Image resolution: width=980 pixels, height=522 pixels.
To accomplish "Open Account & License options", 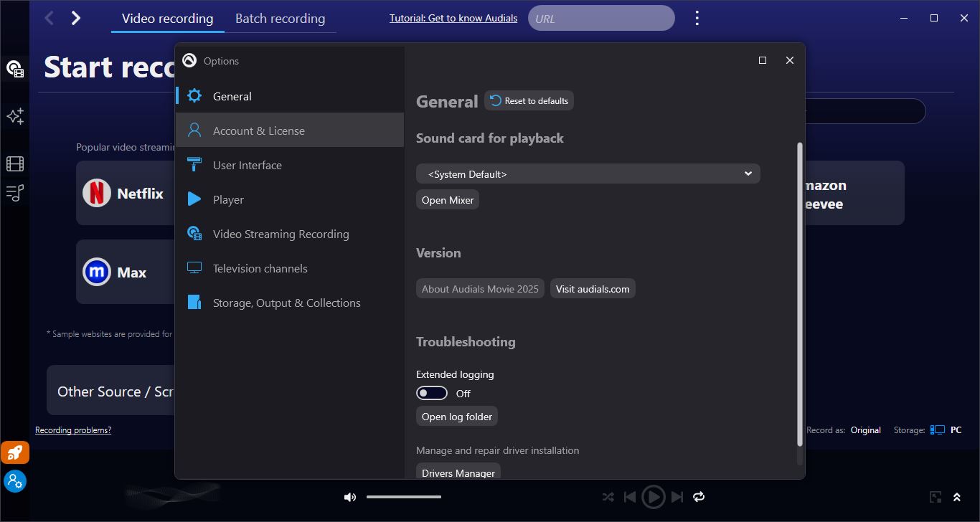I will coord(290,130).
